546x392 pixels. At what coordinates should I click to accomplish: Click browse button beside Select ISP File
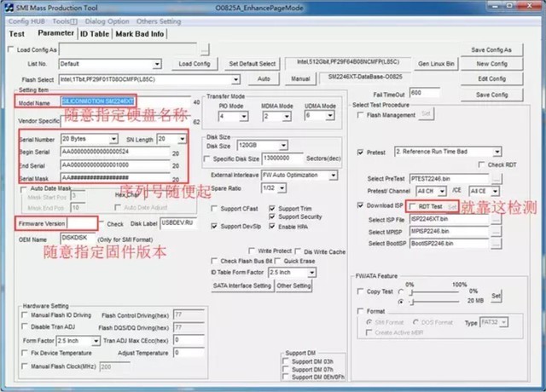click(497, 220)
